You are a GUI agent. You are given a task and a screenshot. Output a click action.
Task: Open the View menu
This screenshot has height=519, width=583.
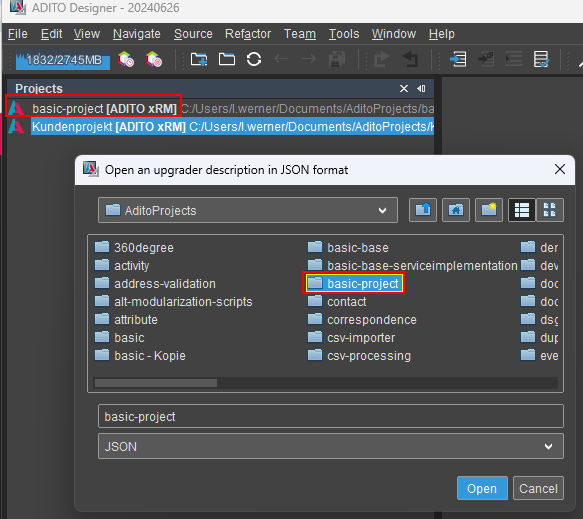coord(87,34)
